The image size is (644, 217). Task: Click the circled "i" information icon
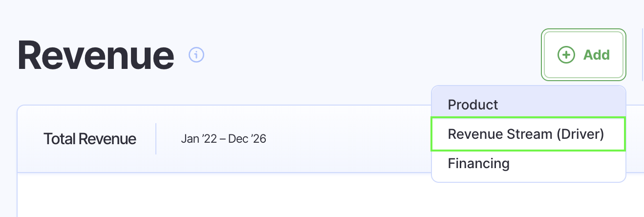pyautogui.click(x=196, y=55)
